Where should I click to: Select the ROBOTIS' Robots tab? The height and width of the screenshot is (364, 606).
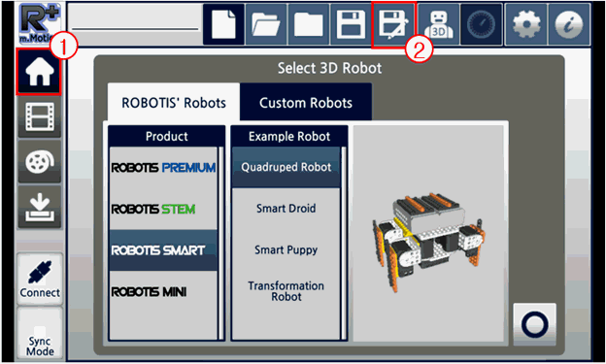[x=174, y=102]
